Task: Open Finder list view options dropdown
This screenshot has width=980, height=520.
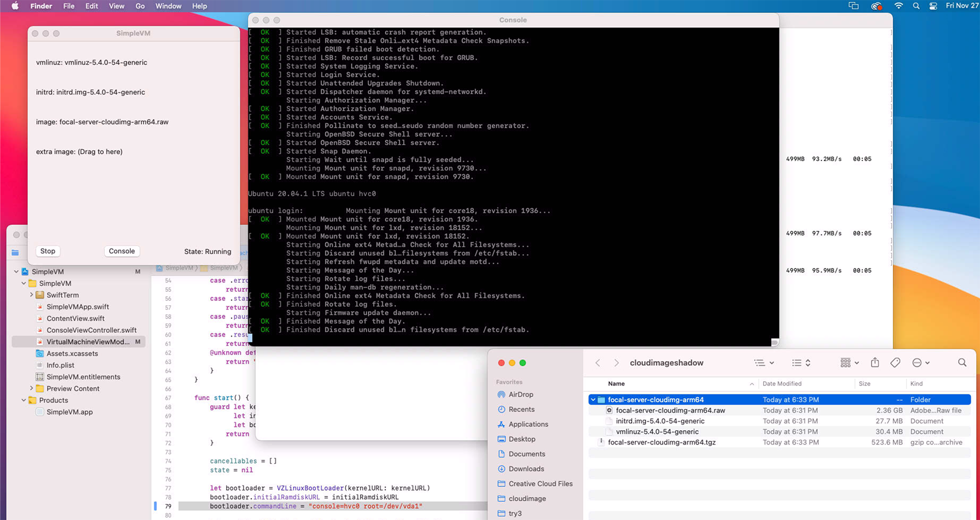Action: (764, 363)
